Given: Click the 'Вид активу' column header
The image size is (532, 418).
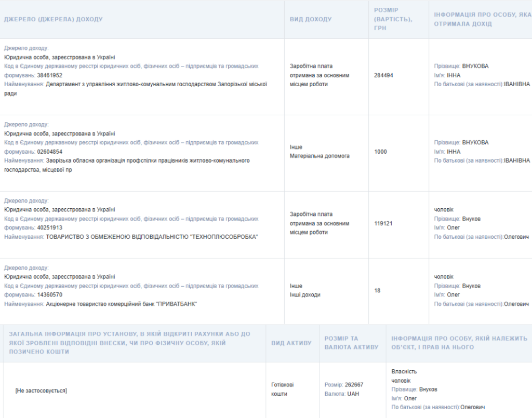Looking at the screenshot, I should click(x=291, y=343).
